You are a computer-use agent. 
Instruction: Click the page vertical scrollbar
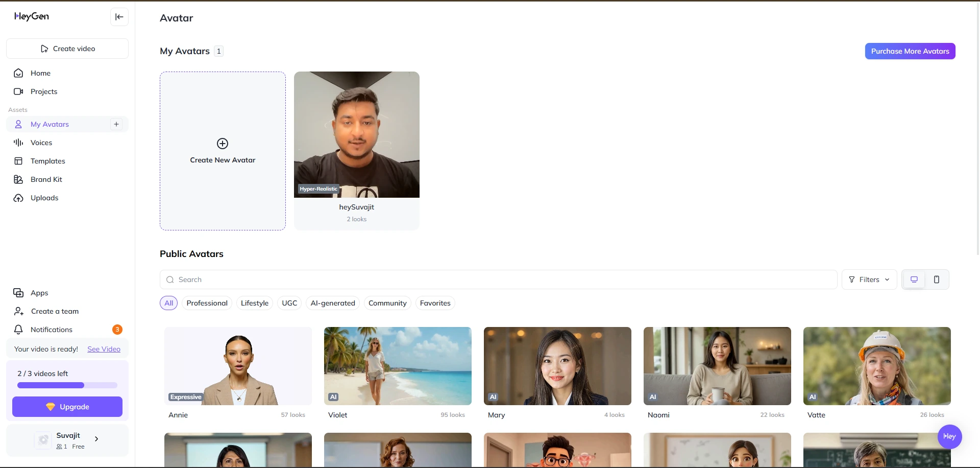point(977,128)
